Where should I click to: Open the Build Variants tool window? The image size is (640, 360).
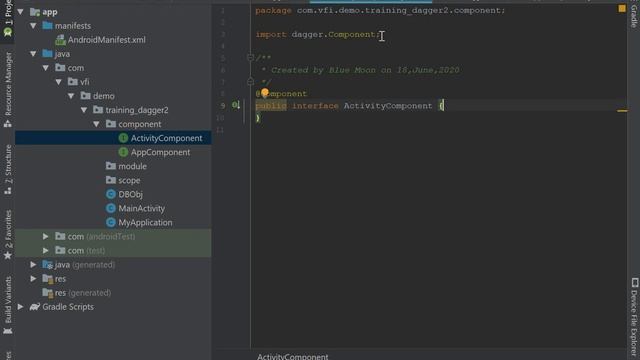8,305
